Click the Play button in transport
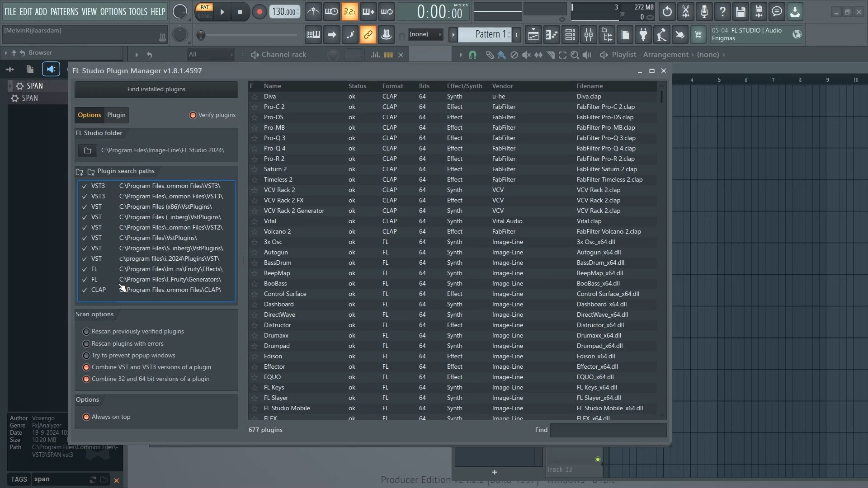 coord(222,12)
